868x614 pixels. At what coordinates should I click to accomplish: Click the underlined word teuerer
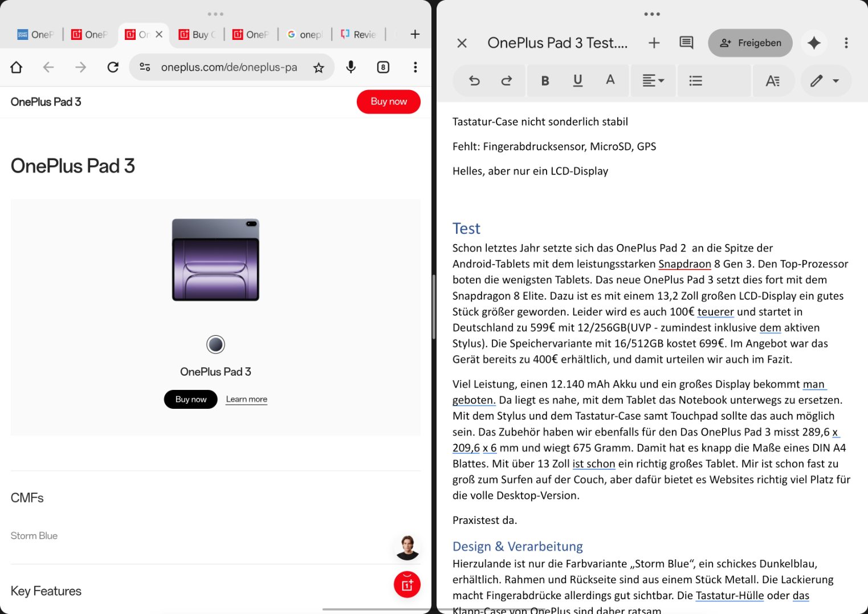[x=715, y=312]
